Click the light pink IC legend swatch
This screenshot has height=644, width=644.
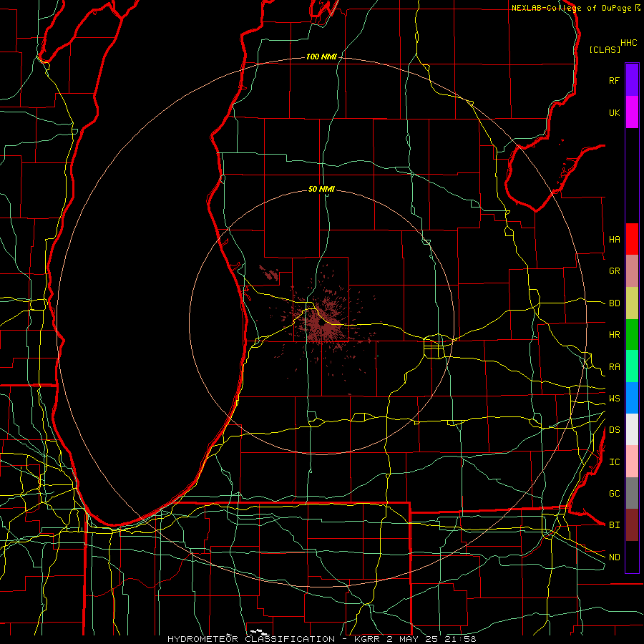point(632,462)
